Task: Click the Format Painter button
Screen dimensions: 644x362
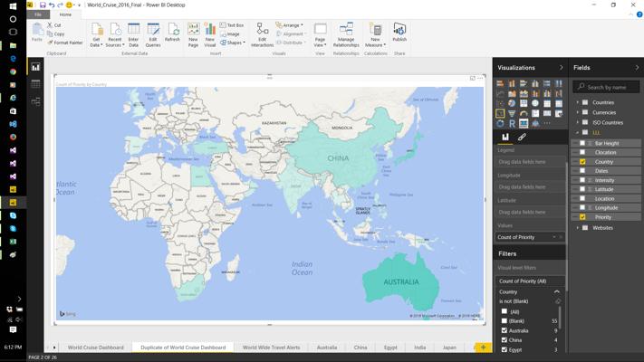Action: click(65, 43)
